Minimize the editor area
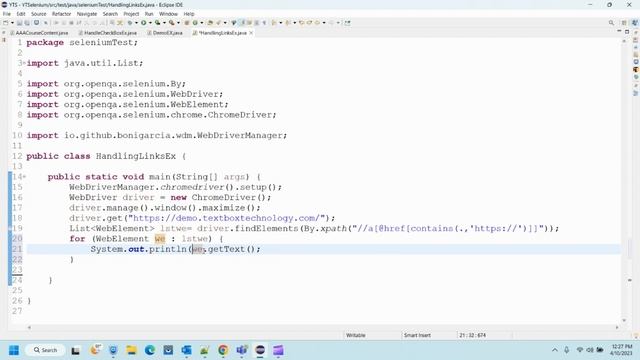 [619, 31]
